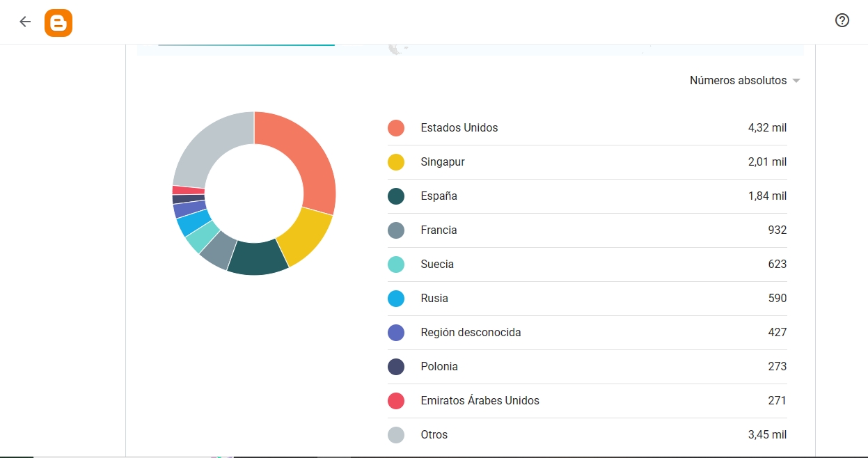This screenshot has width=868, height=458.
Task: Click the Estados Unidos orange legend dot
Action: click(396, 128)
